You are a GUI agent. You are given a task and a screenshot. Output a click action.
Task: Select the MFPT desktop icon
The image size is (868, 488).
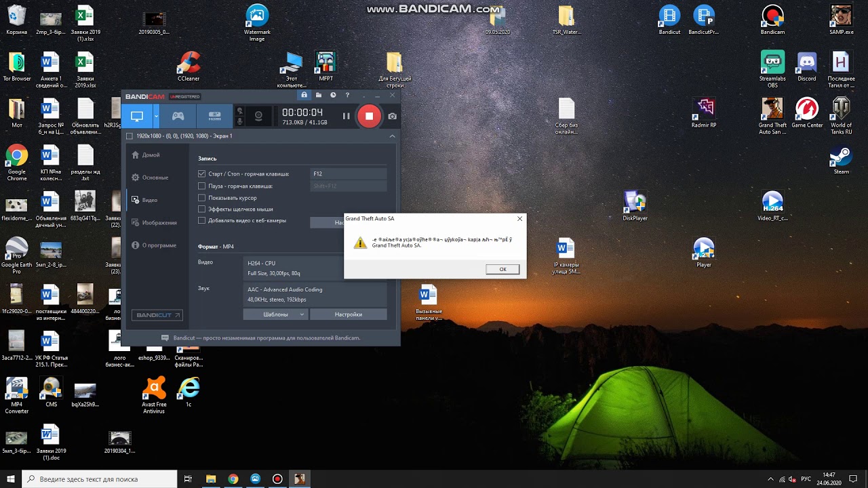pos(326,68)
